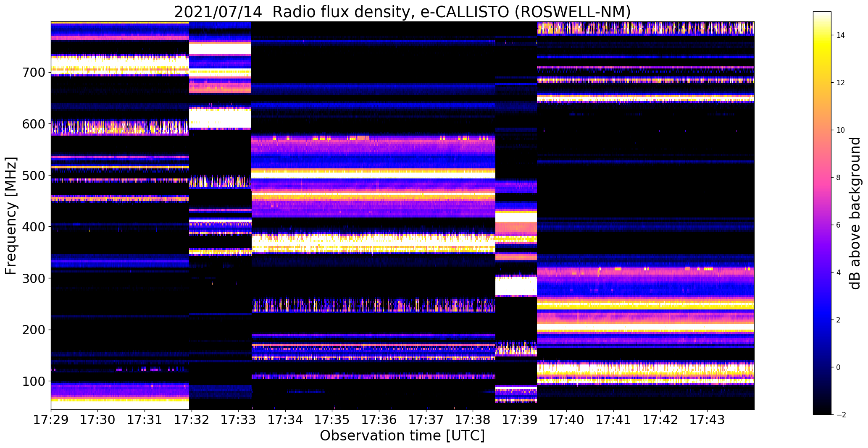The image size is (868, 448).
Task: Click the 500 MHz frequency tick label
Action: click(x=33, y=176)
